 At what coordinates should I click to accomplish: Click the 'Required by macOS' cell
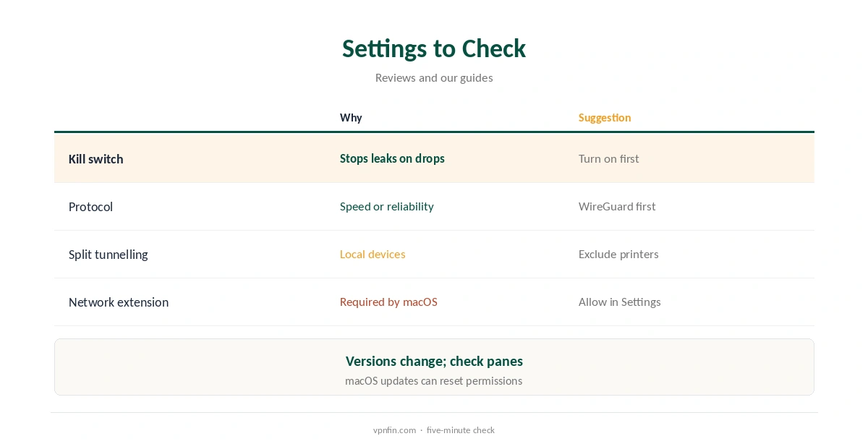click(x=388, y=302)
